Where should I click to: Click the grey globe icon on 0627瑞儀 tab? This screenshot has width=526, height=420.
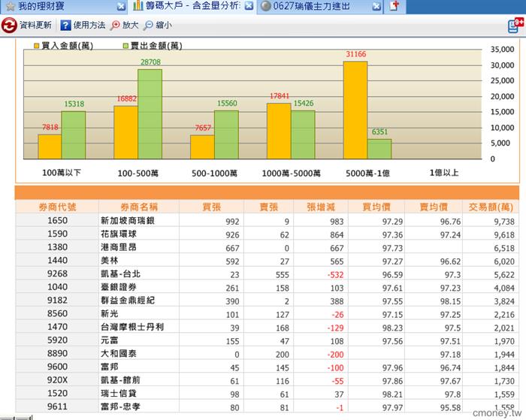pos(266,6)
